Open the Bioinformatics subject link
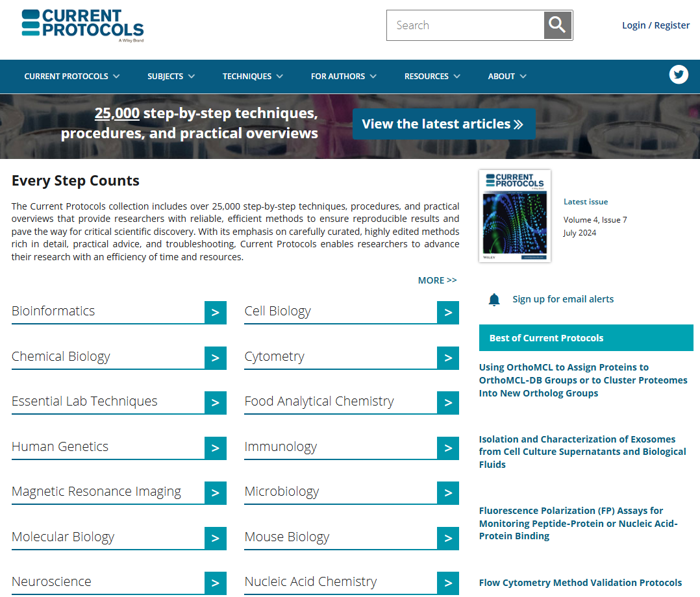Image resolution: width=700 pixels, height=597 pixels. (x=53, y=311)
